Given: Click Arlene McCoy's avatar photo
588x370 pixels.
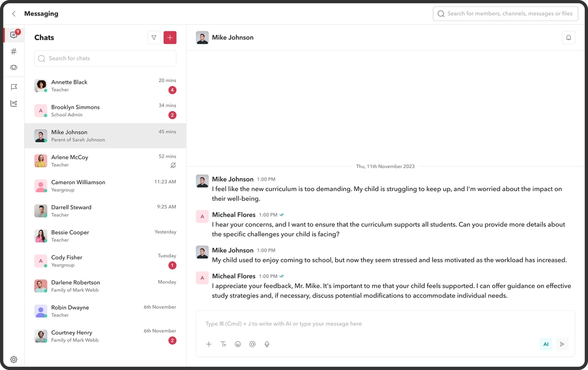Looking at the screenshot, I should [41, 161].
